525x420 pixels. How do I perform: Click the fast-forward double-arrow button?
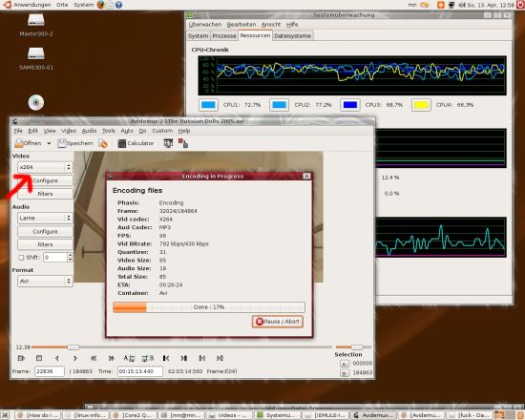(x=112, y=358)
